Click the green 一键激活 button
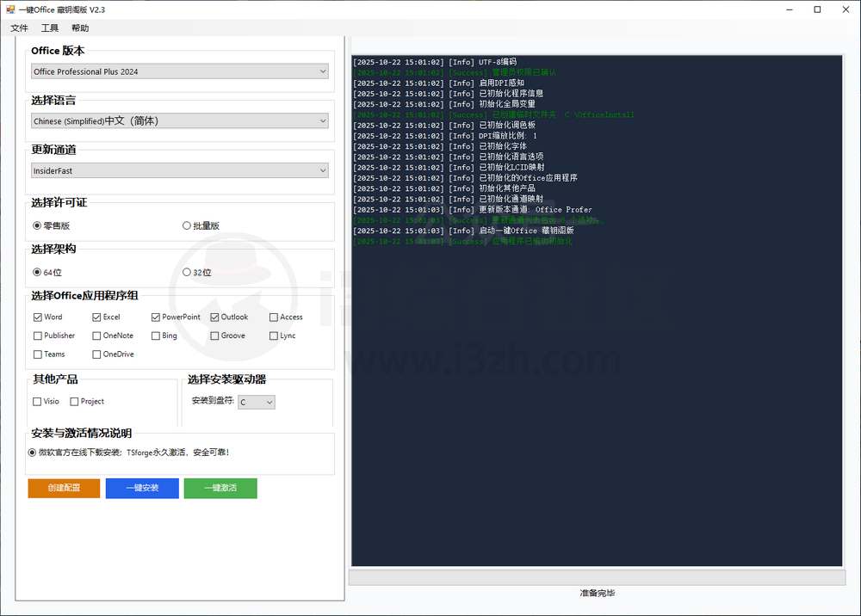 pos(220,488)
